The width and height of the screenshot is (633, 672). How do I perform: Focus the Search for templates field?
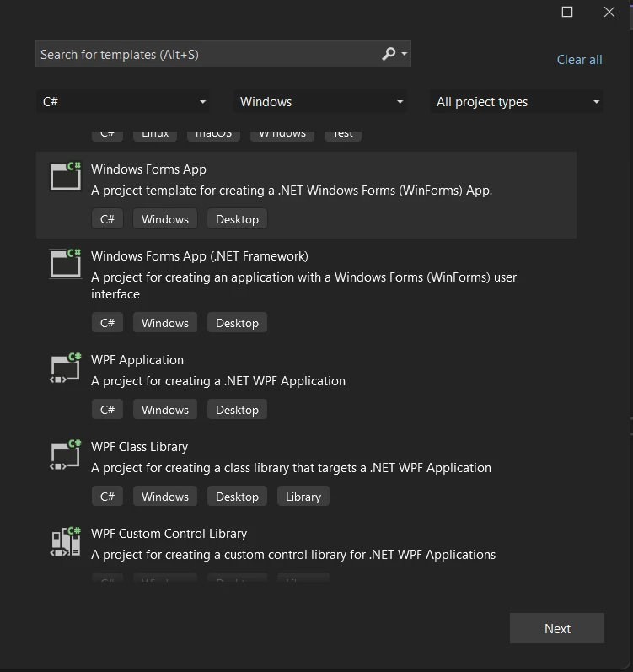point(207,55)
